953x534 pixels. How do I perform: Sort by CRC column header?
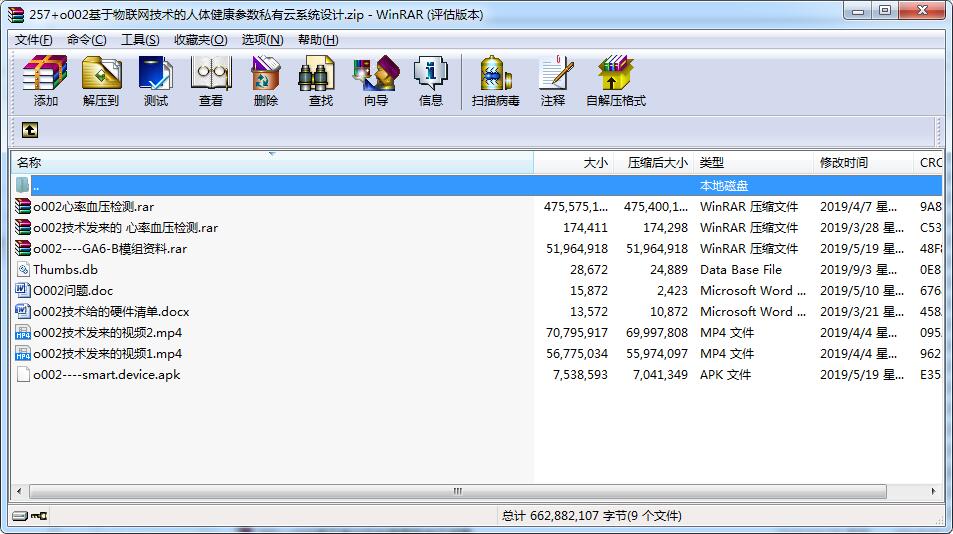click(x=927, y=163)
